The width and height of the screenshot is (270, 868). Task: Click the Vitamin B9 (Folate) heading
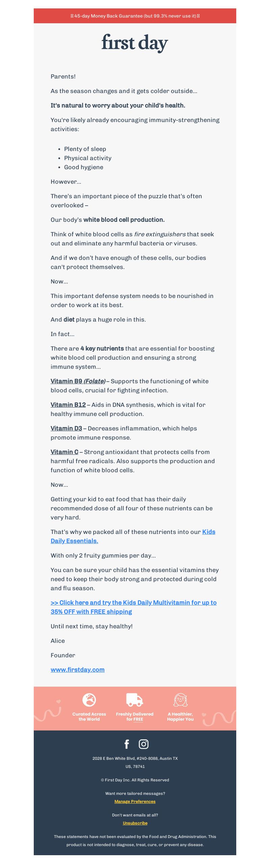pyautogui.click(x=78, y=381)
